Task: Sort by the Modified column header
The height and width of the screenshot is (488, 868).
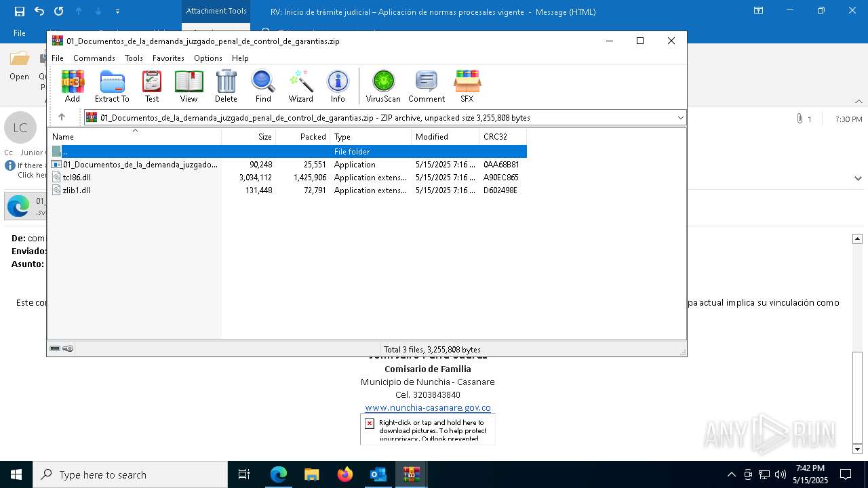Action: pos(446,137)
